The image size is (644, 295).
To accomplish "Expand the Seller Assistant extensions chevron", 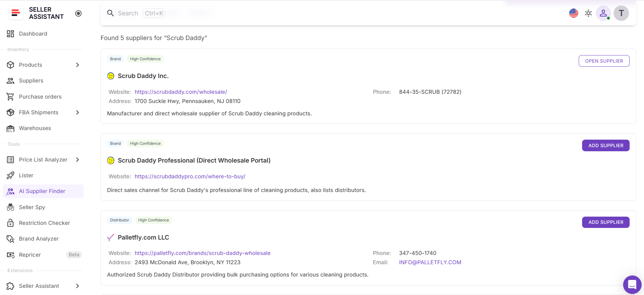I will [x=78, y=286].
